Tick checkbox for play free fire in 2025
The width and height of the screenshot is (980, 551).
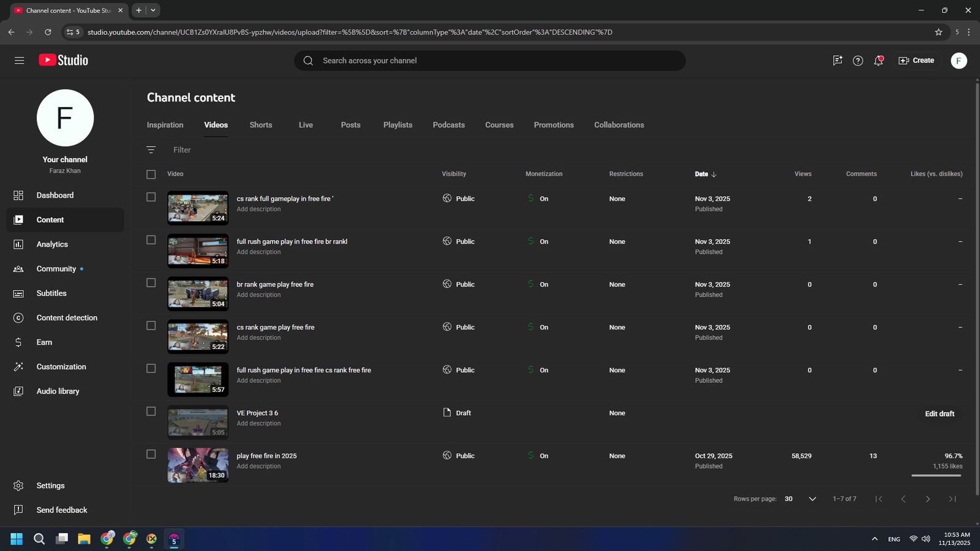[x=151, y=454]
